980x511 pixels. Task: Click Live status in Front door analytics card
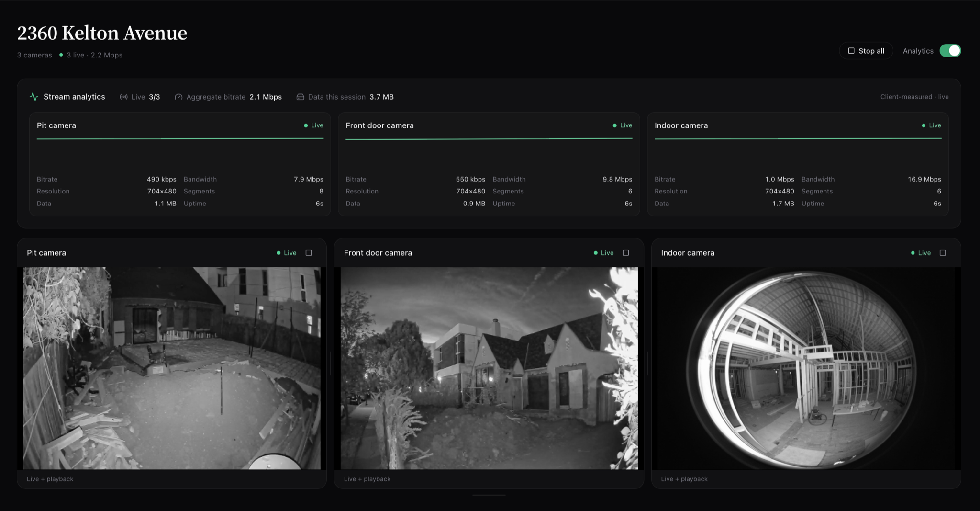point(623,125)
